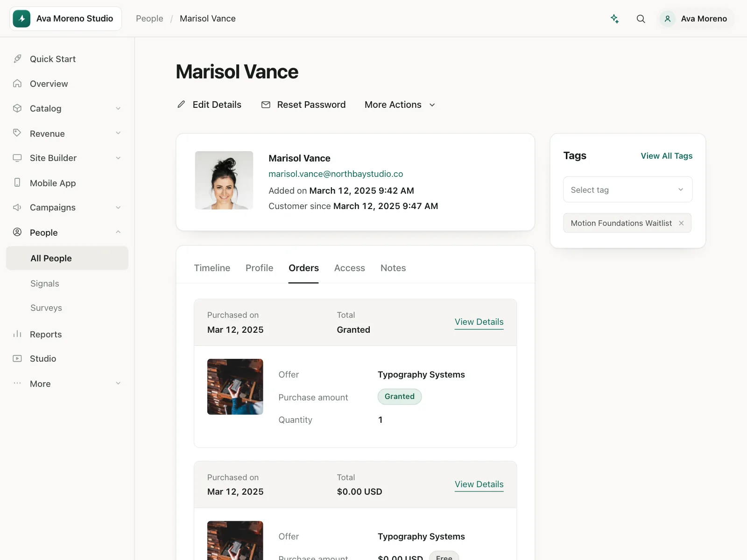Click the Campaigns megaphone icon
747x560 pixels.
[x=17, y=207]
